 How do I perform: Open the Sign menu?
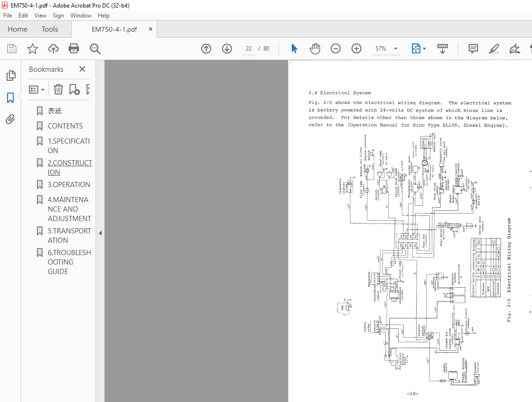tap(58, 16)
